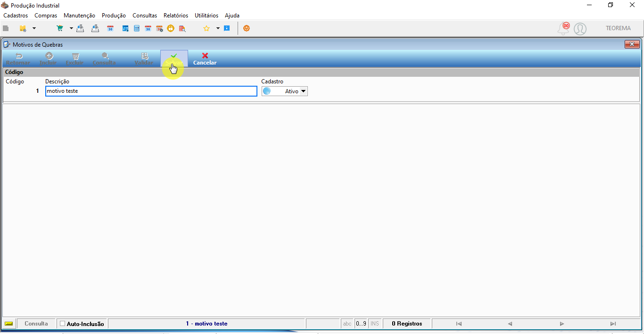This screenshot has height=334, width=644.
Task: Click the Cancelar button with red X
Action: [x=205, y=59]
